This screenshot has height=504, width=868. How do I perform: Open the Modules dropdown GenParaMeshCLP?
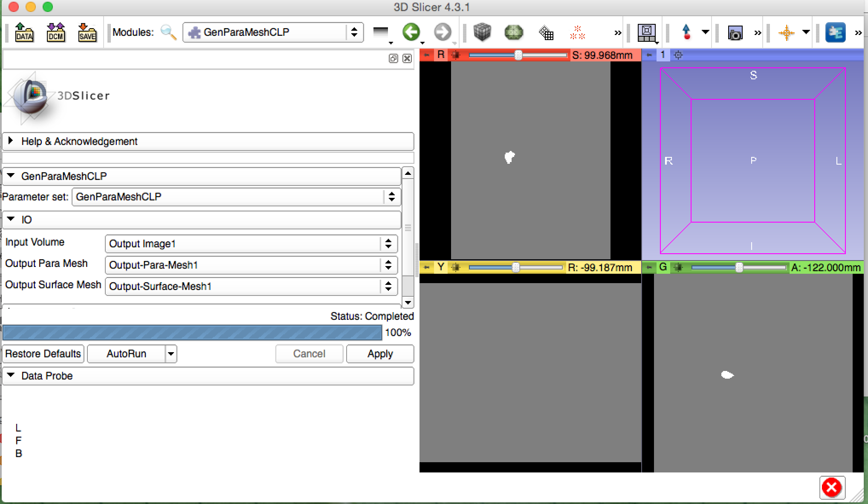273,32
